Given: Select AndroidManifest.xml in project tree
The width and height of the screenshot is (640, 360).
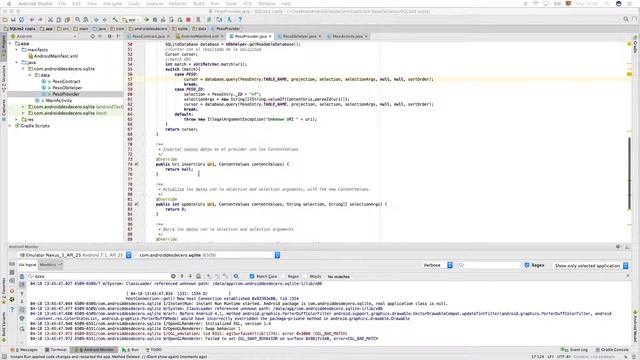Looking at the screenshot, I should [x=56, y=56].
